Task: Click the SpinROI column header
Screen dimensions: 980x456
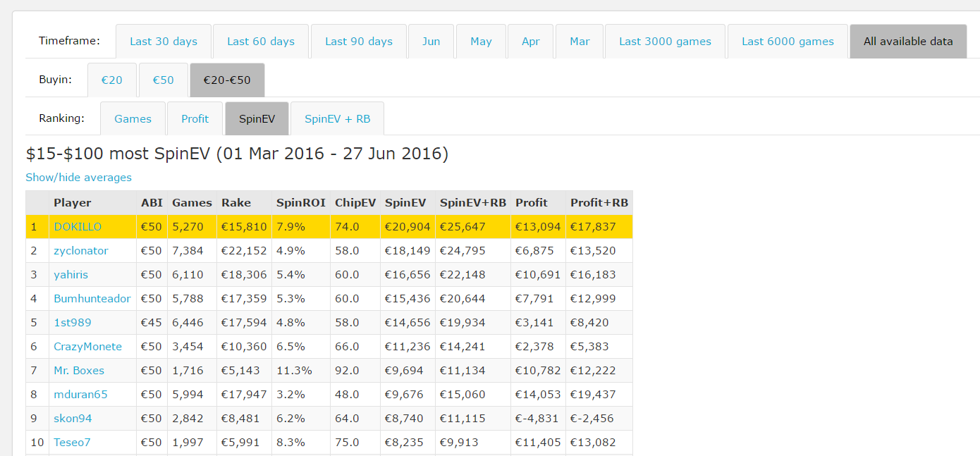Action: click(301, 203)
